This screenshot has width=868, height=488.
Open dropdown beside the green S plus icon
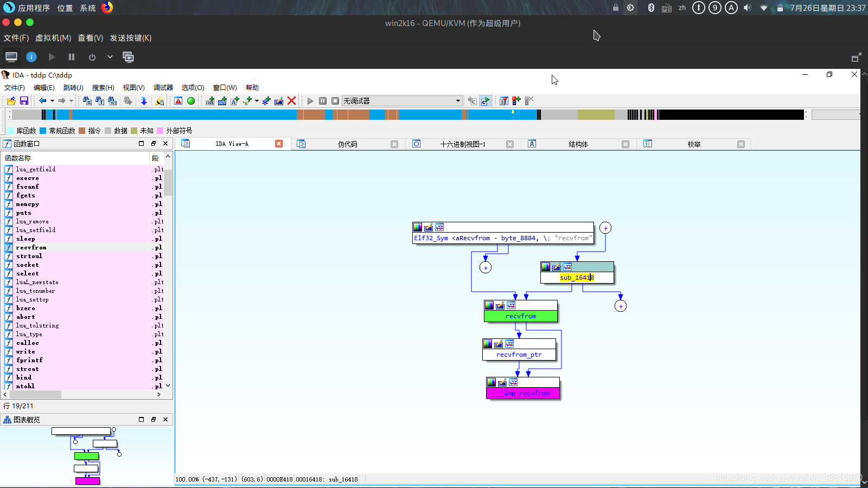click(257, 101)
